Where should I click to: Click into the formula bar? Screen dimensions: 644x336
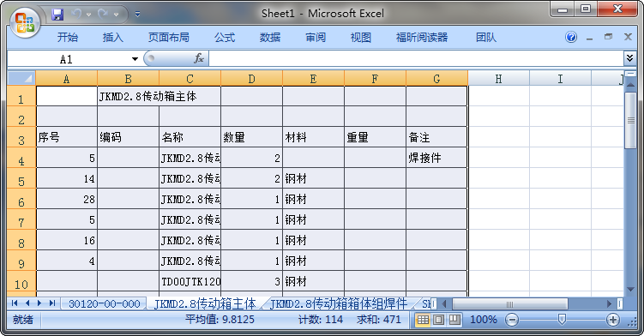(x=416, y=59)
